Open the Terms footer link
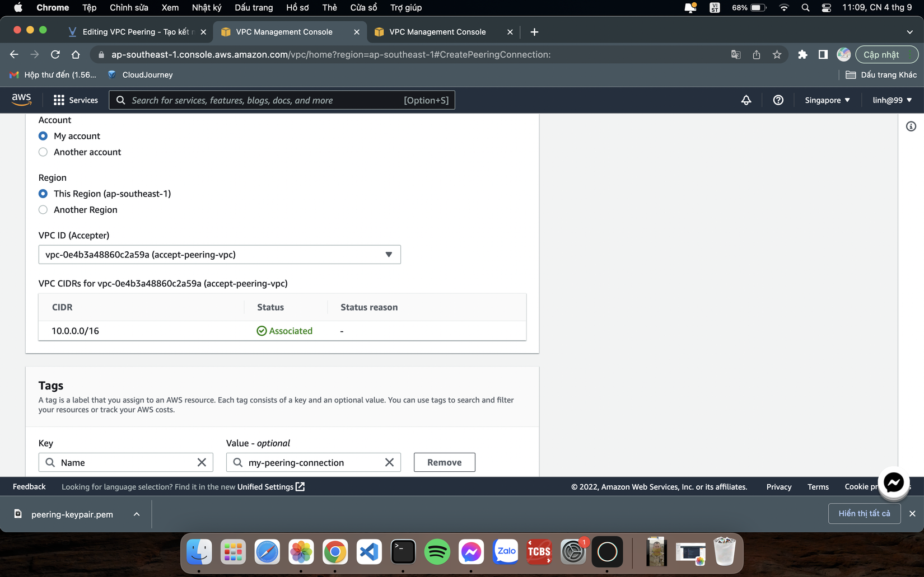 (818, 487)
